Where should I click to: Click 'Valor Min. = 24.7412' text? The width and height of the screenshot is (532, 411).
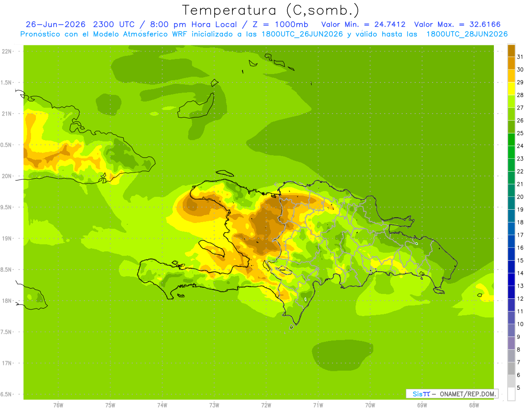point(363,24)
